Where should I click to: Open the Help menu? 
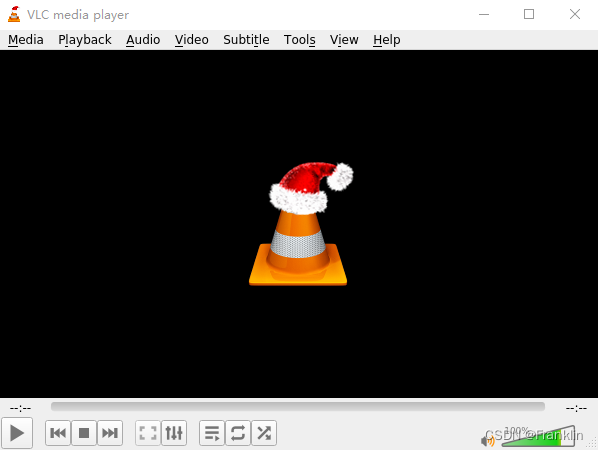387,40
